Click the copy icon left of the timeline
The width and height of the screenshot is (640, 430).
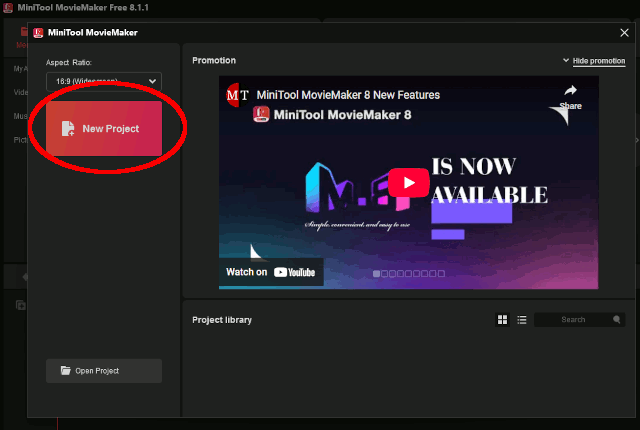tap(19, 304)
